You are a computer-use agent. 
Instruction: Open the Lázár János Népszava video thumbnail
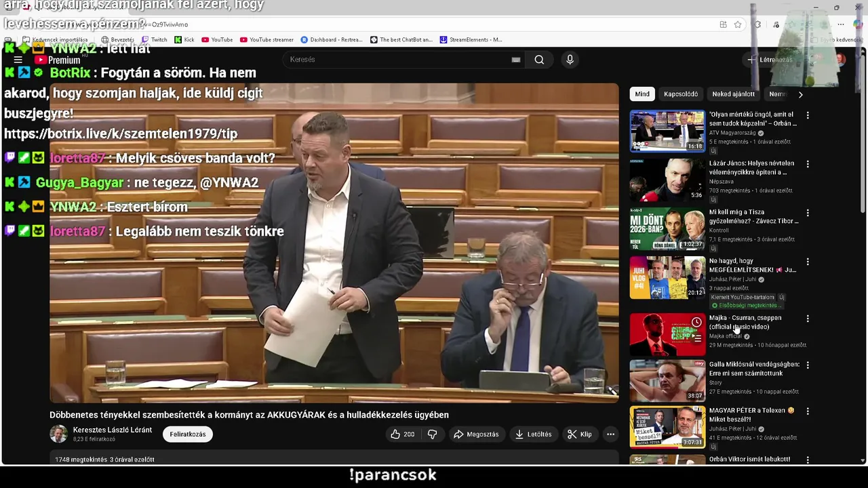pos(667,180)
